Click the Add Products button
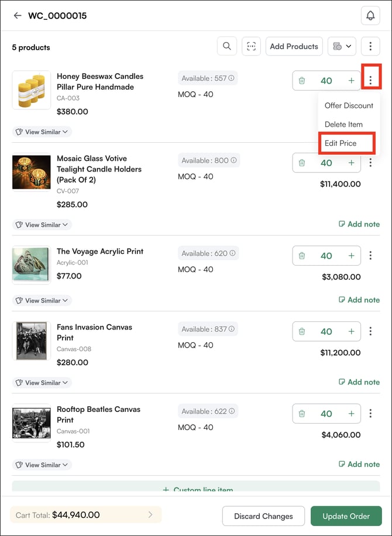Screen dimensions: 392x536 click(x=294, y=46)
